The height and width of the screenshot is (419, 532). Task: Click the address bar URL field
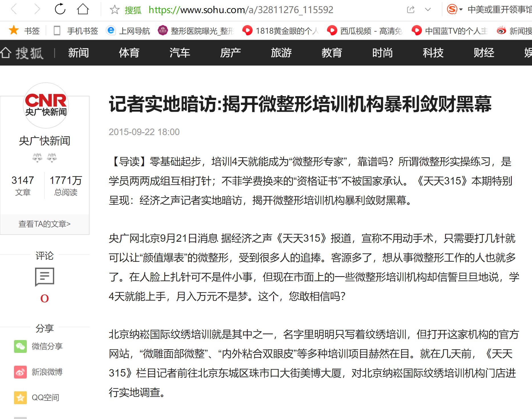coord(241,10)
